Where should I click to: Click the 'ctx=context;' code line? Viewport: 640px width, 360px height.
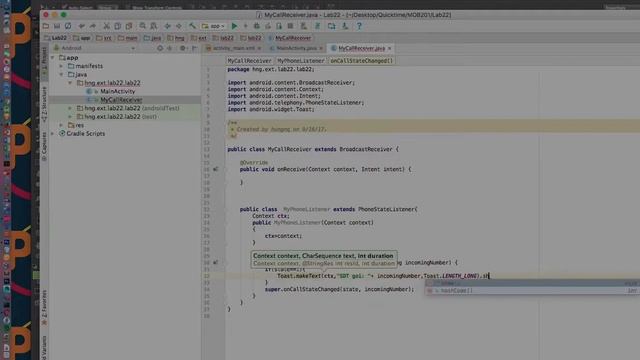click(x=283, y=236)
